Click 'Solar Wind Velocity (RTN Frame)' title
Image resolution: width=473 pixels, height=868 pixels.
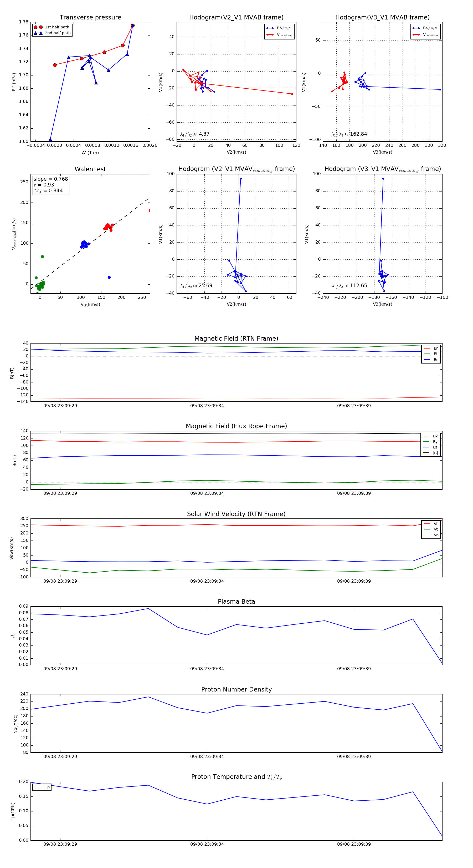click(236, 514)
